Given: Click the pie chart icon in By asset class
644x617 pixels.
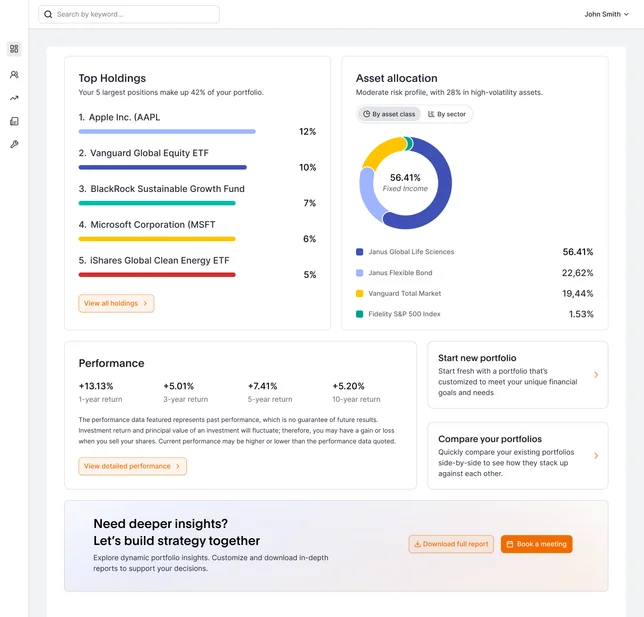Looking at the screenshot, I should coord(366,114).
